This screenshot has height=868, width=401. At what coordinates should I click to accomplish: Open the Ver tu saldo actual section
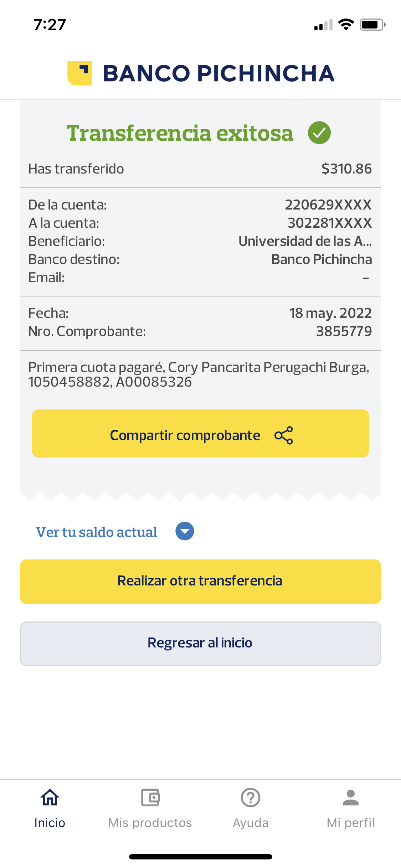click(x=97, y=532)
